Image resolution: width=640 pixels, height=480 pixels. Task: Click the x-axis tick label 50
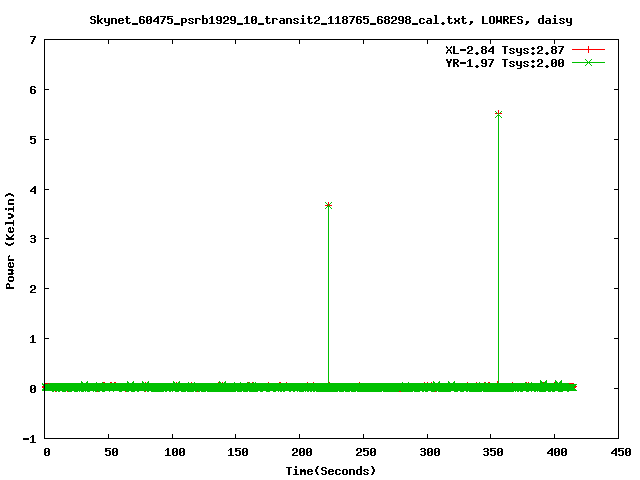[111, 452]
